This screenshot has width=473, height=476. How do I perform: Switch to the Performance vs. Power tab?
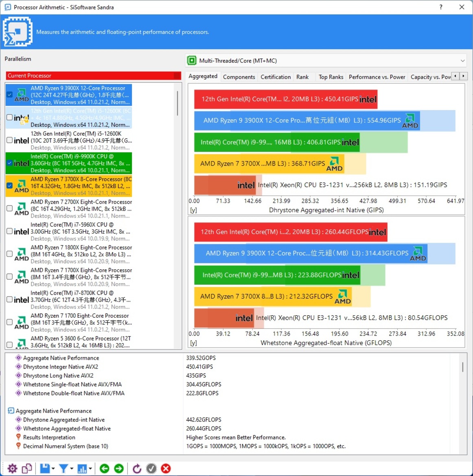pos(377,77)
